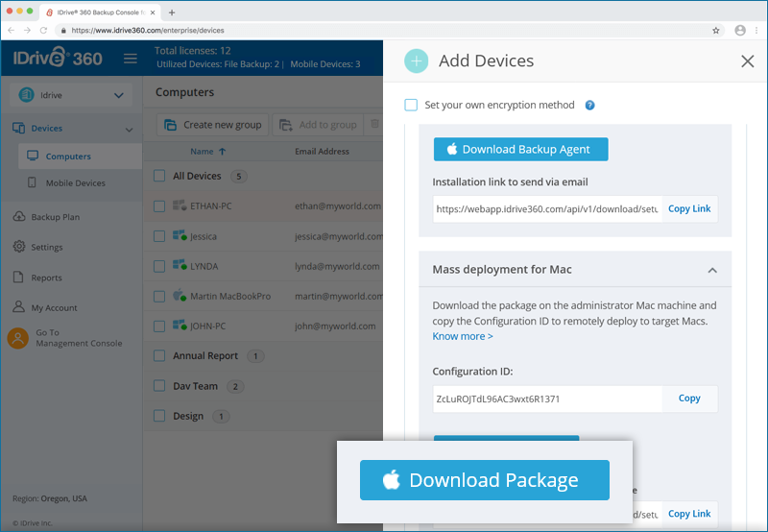Viewport: 768px width, 532px height.
Task: Click the Create new group icon
Action: click(x=171, y=125)
